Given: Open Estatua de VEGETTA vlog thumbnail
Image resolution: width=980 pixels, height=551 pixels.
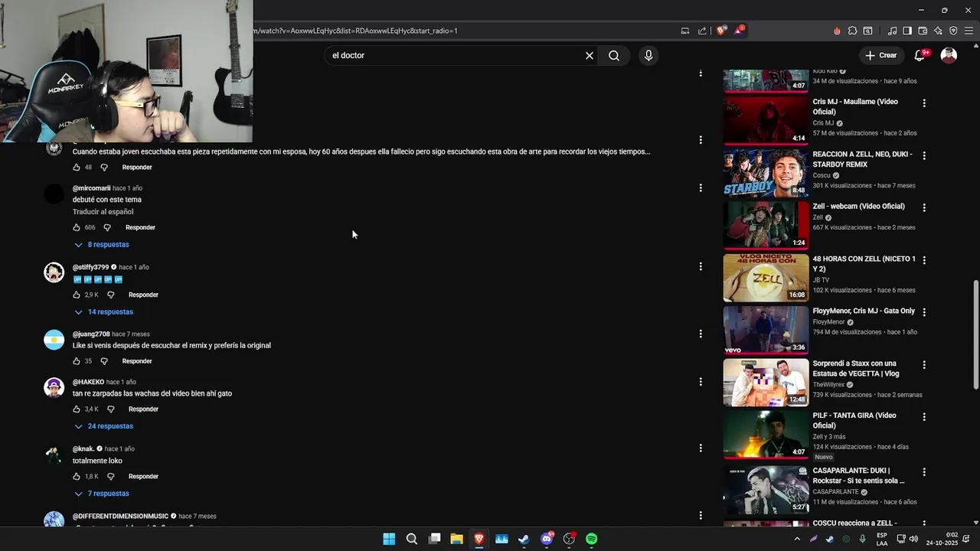Looking at the screenshot, I should pyautogui.click(x=766, y=383).
